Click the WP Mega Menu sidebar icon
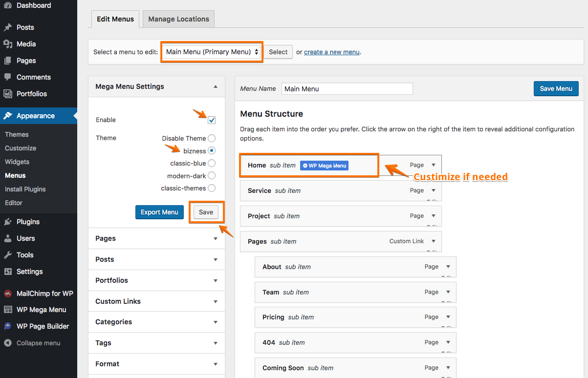The height and width of the screenshot is (378, 588). click(x=8, y=310)
